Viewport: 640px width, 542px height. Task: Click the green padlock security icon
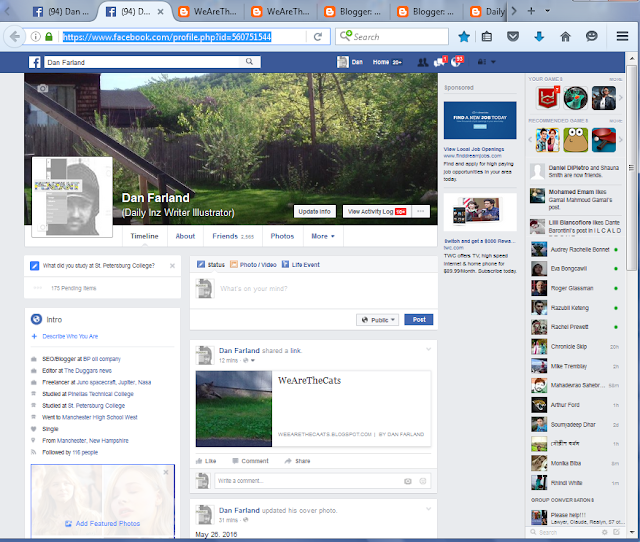(49, 37)
